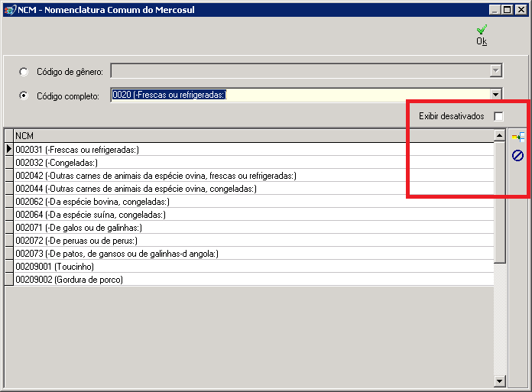Click the scrollbar up arrow of the grid
The image size is (532, 392).
click(499, 136)
